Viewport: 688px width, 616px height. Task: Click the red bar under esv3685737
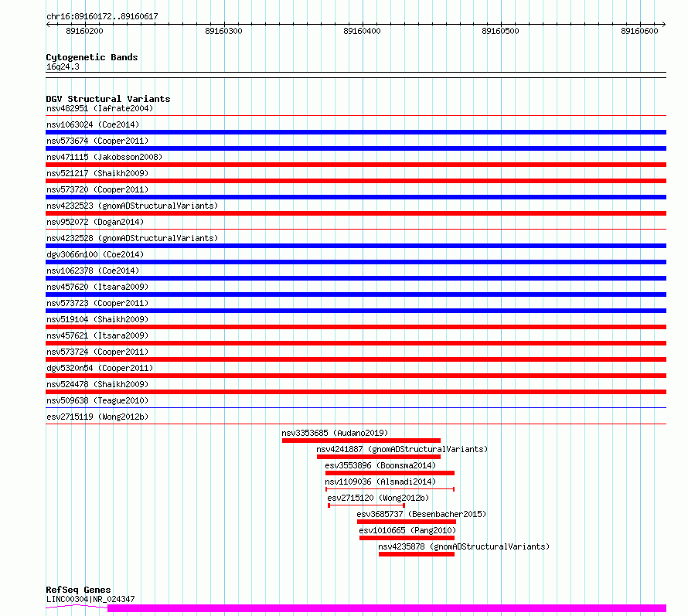[407, 522]
